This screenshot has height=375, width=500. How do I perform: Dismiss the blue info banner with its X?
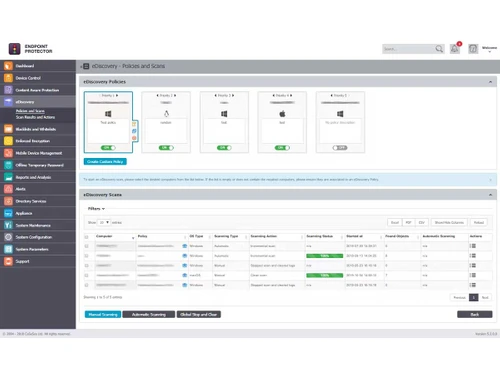(490, 180)
